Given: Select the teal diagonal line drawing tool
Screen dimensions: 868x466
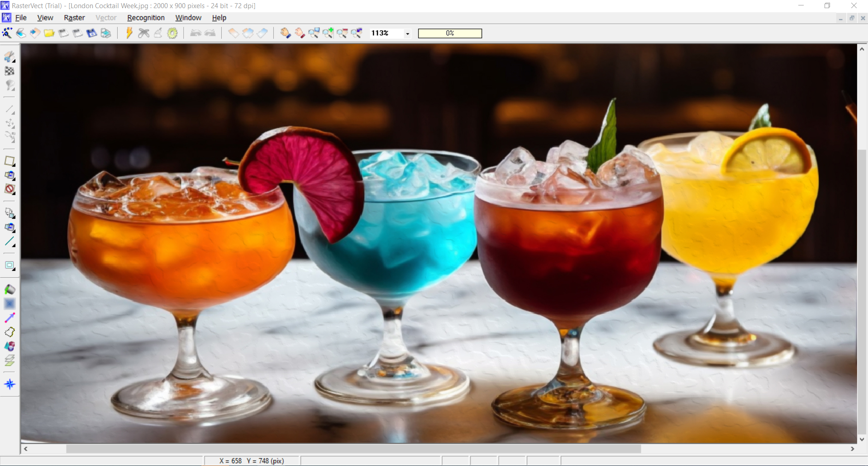Looking at the screenshot, I should pyautogui.click(x=10, y=242).
